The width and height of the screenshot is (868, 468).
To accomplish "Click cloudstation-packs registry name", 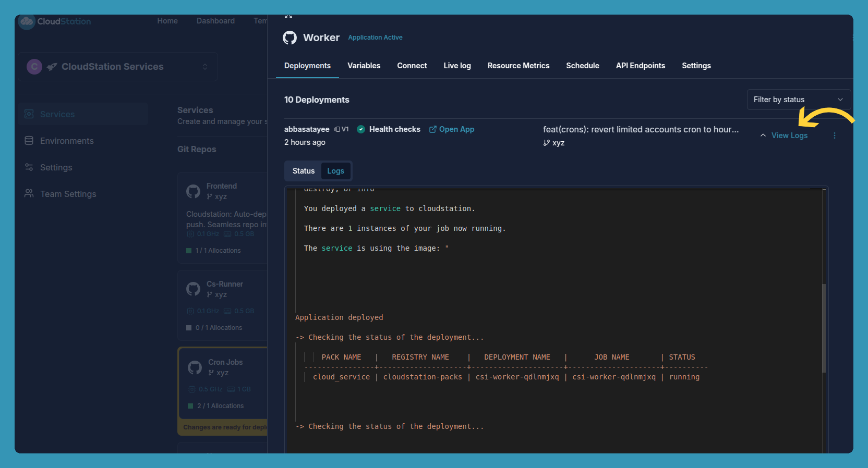I will point(423,377).
